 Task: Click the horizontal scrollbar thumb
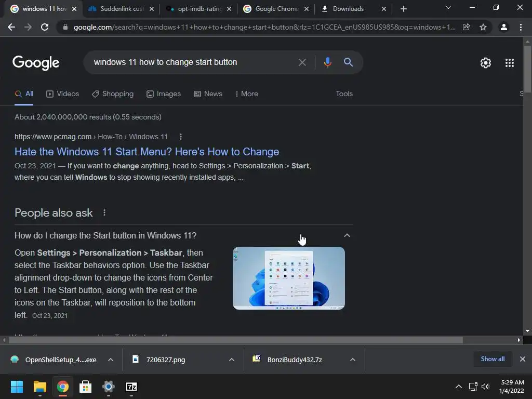(x=236, y=340)
